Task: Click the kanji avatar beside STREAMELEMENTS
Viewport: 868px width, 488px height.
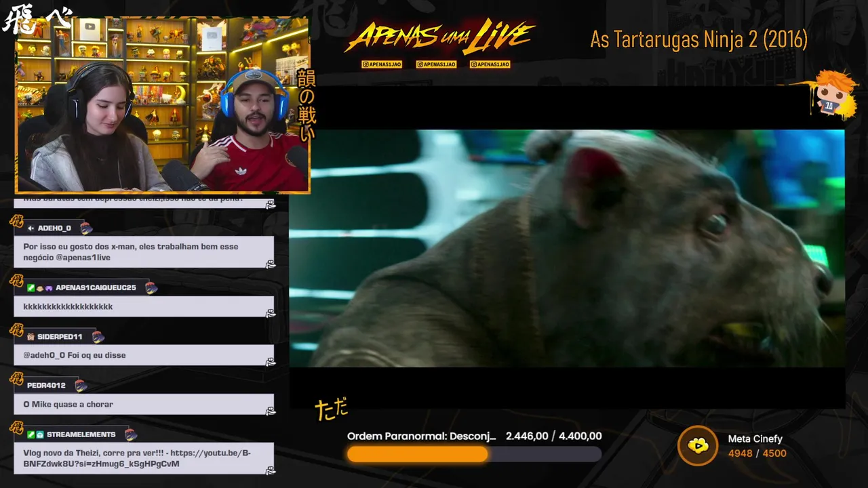Action: click(x=17, y=428)
